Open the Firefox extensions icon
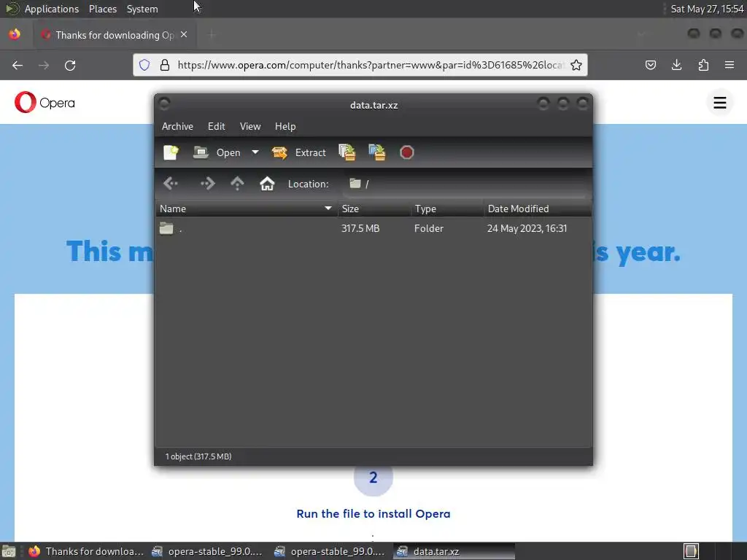This screenshot has height=560, width=747. tap(703, 65)
